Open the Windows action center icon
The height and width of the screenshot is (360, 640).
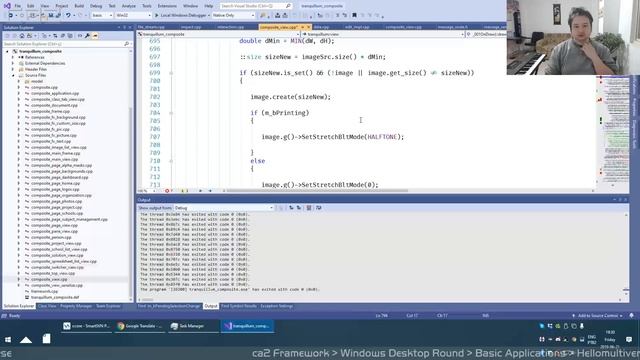point(629,339)
